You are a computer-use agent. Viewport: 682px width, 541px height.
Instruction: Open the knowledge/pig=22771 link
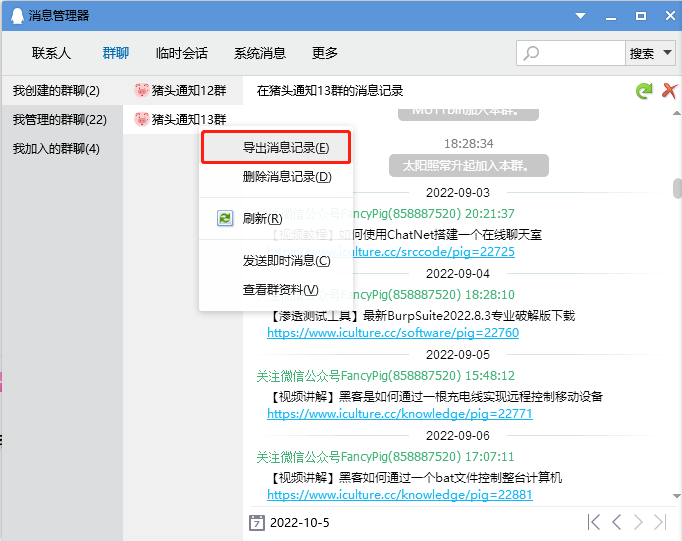(400, 414)
